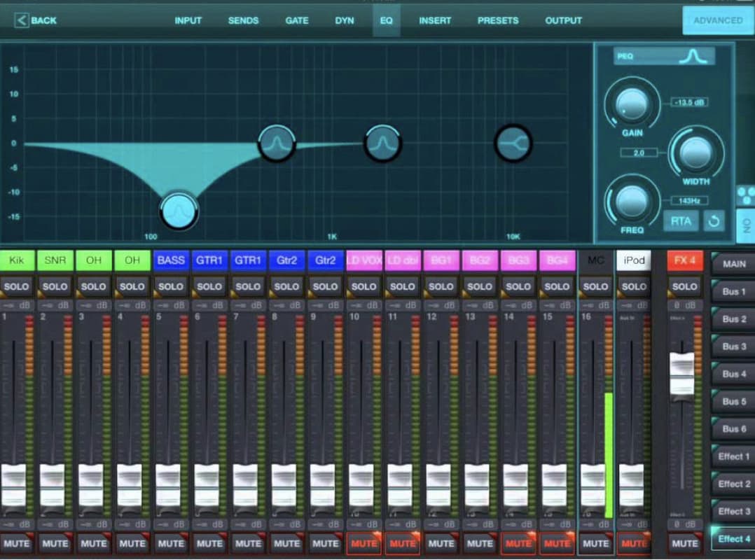Solo the BASS channel
Viewport: 755px width, 560px height.
pos(171,286)
